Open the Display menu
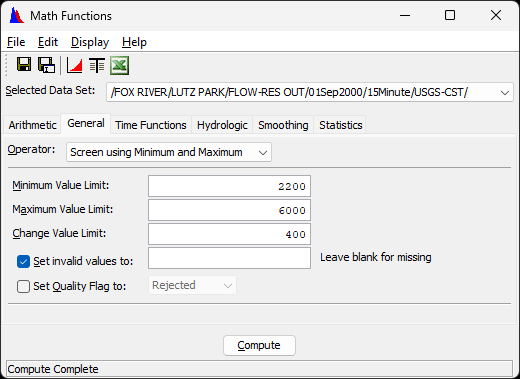The width and height of the screenshot is (520, 379). pyautogui.click(x=90, y=42)
